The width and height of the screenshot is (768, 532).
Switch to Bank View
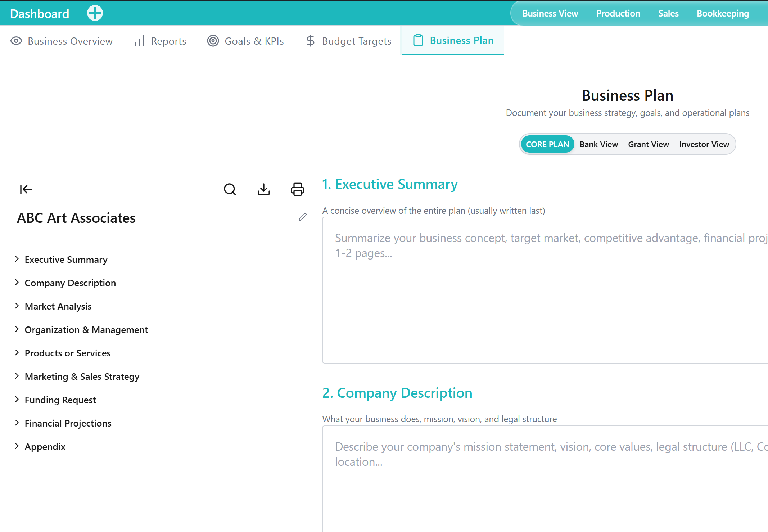pyautogui.click(x=599, y=144)
